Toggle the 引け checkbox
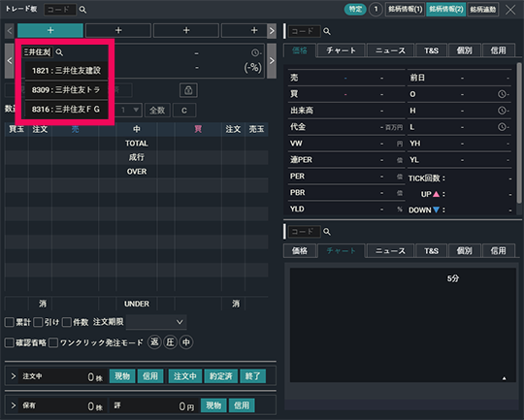This screenshot has width=524, height=420. point(38,322)
